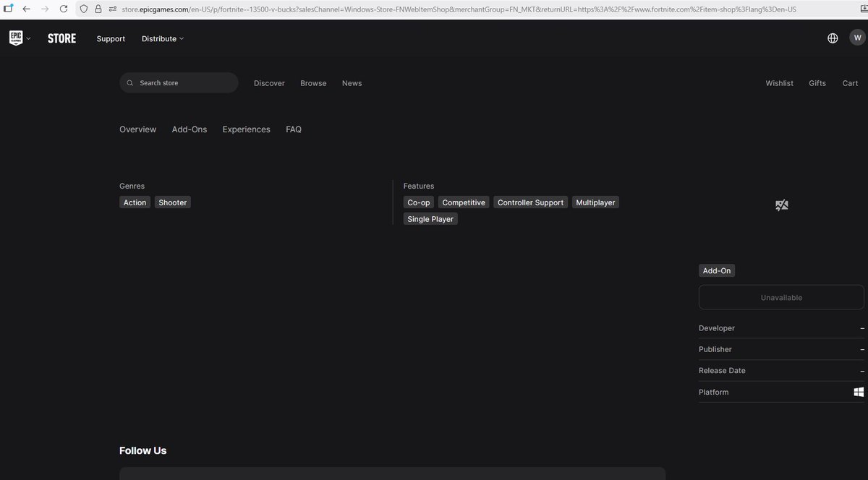Click the browser forward arrow
The image size is (868, 480).
click(45, 9)
